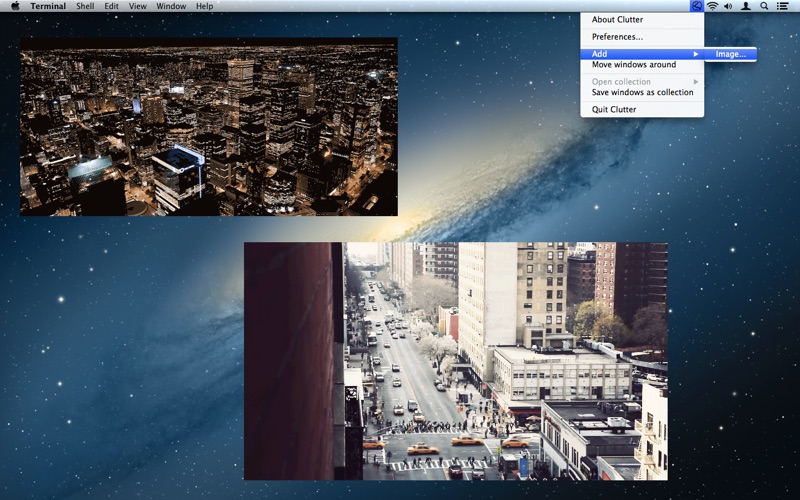Click the daytime street traffic image
Viewport: 800px width, 500px height.
455,361
